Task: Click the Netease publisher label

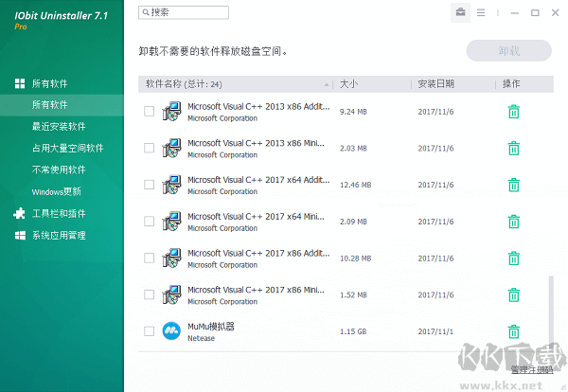Action: tap(201, 338)
